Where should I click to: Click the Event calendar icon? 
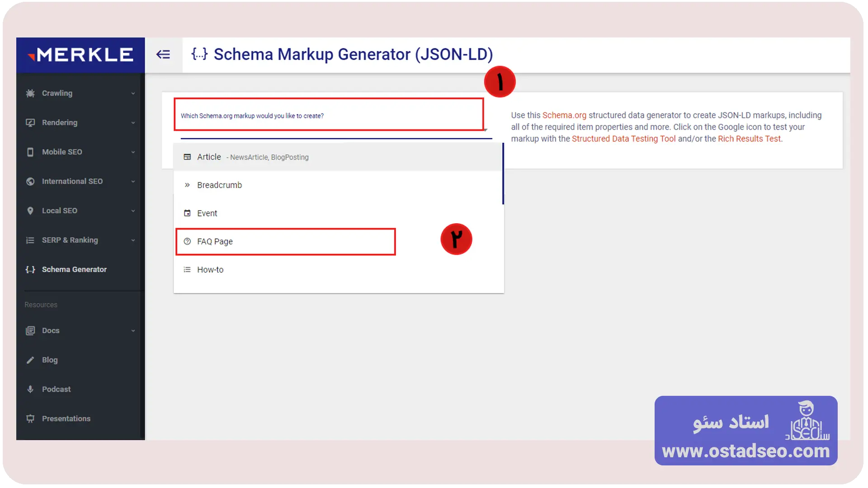[187, 213]
